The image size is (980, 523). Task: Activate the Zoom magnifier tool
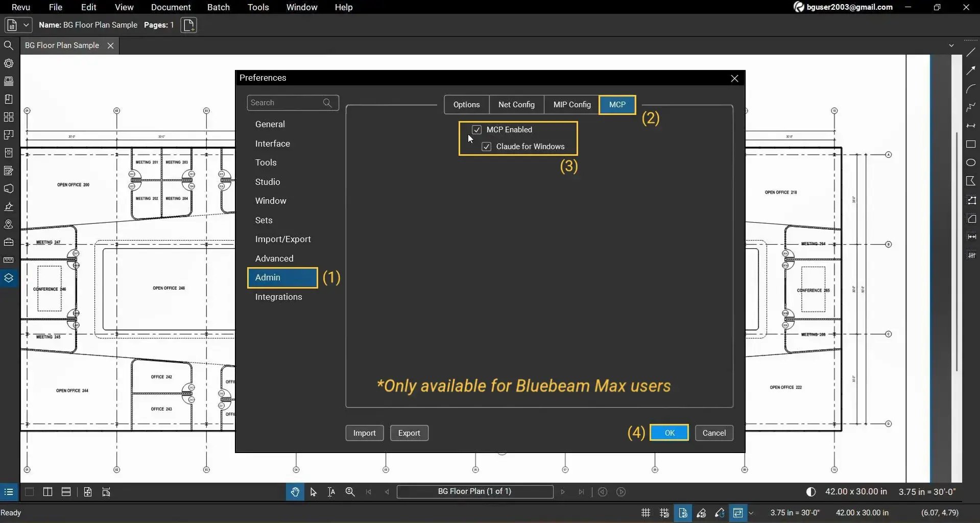point(350,492)
